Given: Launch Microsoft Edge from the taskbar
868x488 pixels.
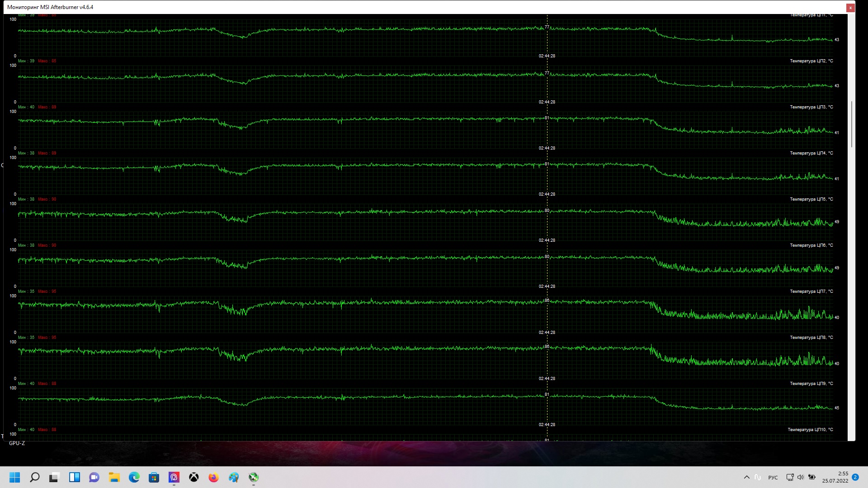Looking at the screenshot, I should pyautogui.click(x=134, y=477).
